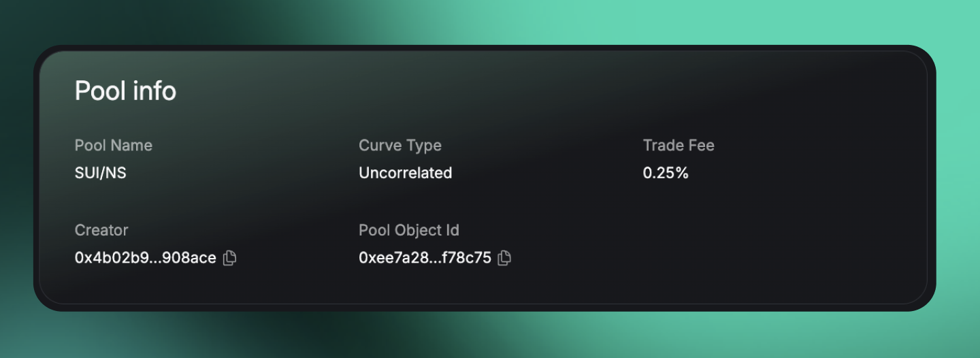Copy the Pool Object Id using its icon
Viewport: 980px width, 358px height.
click(504, 258)
